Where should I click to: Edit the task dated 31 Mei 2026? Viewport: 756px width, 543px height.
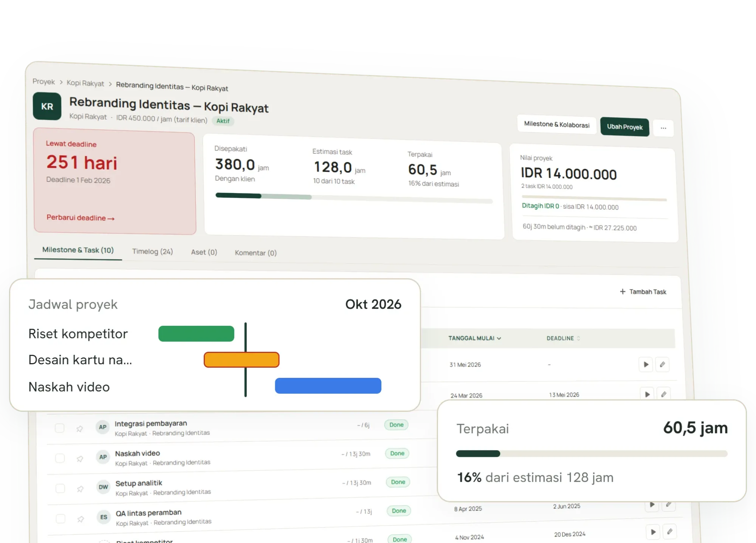click(662, 365)
